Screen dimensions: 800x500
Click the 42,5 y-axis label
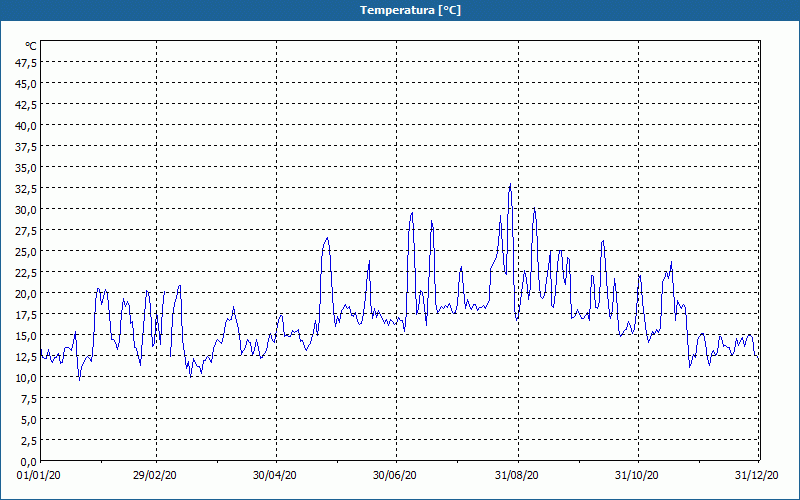(27, 105)
